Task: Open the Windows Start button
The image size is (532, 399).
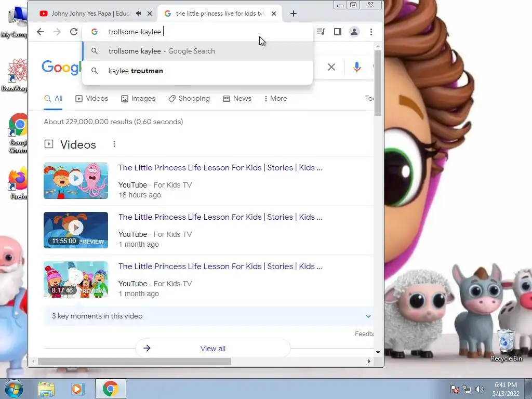Action: 14,389
